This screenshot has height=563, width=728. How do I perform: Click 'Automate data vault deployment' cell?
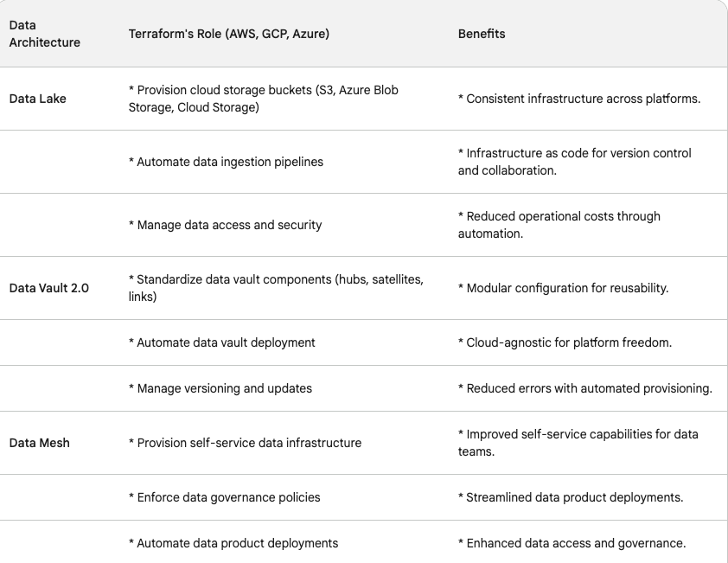pyautogui.click(x=226, y=342)
